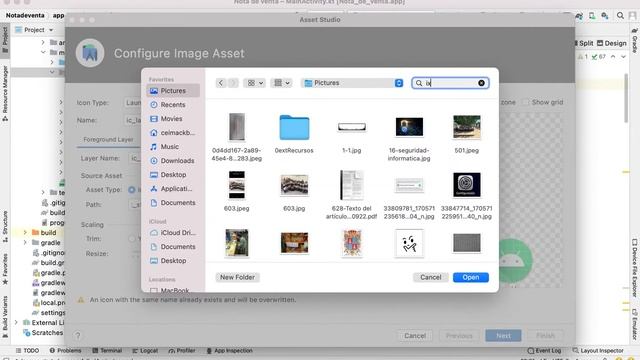Select the coat of arms thumbnail
640x360 pixels.
pyautogui.click(x=352, y=243)
